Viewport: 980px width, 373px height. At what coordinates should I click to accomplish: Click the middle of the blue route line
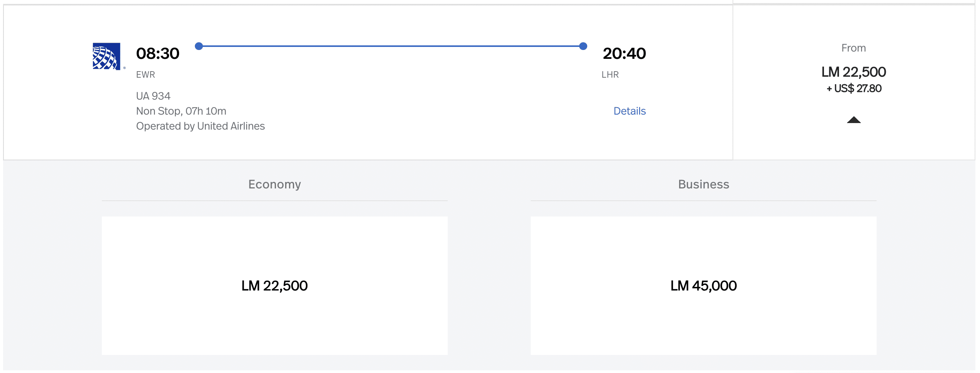point(390,46)
